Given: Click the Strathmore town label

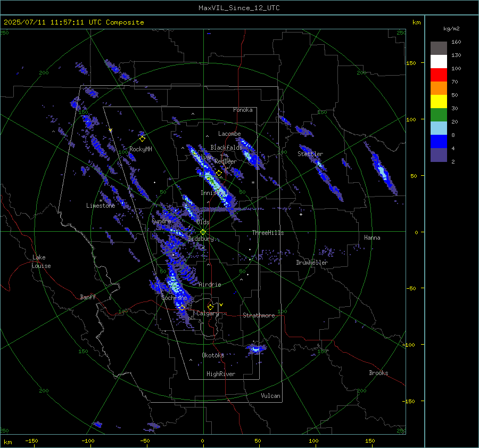Looking at the screenshot, I should (259, 315).
